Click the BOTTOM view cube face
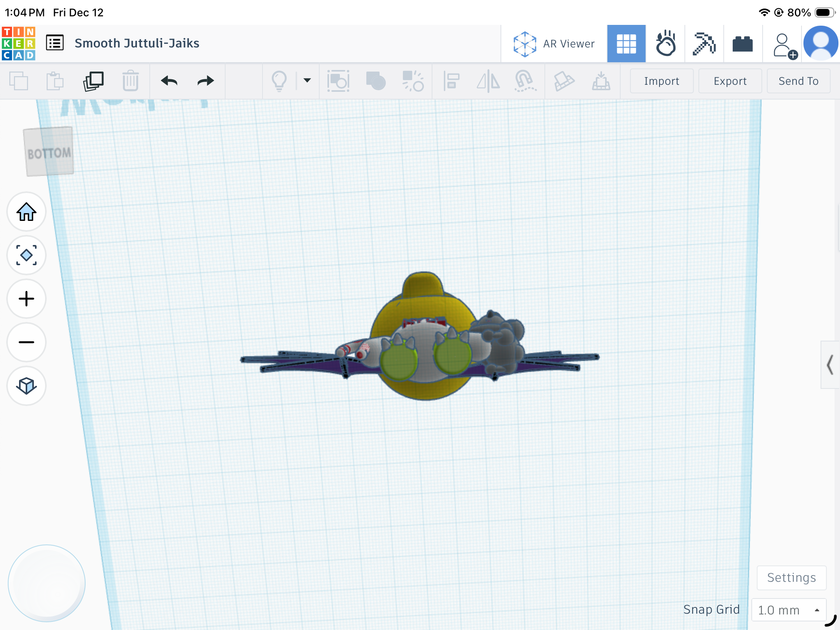This screenshot has width=840, height=630. 49,152
